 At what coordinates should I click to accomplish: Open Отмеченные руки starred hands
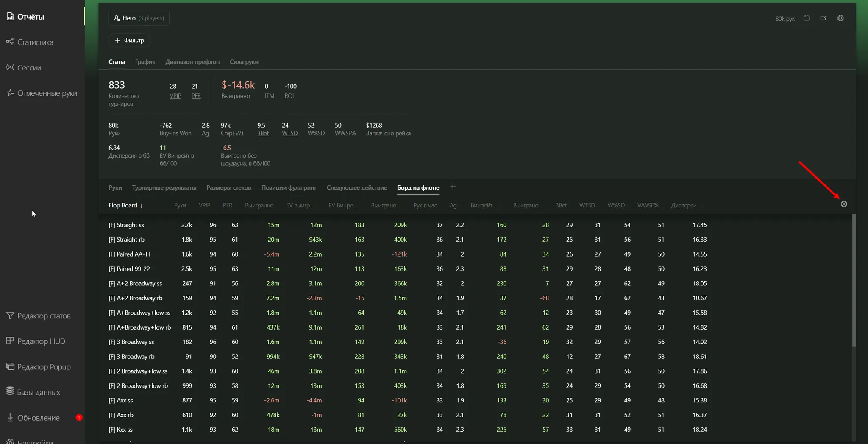[10, 93]
